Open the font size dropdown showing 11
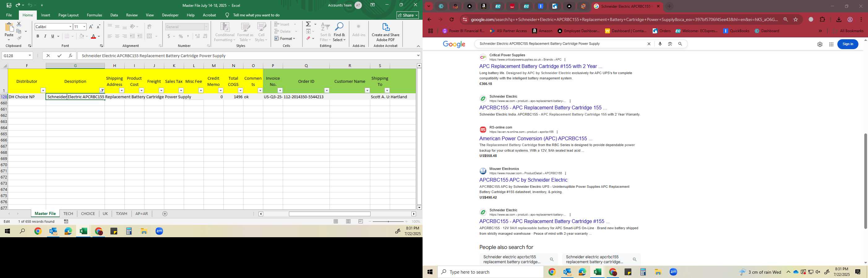The image size is (868, 278). (x=84, y=27)
